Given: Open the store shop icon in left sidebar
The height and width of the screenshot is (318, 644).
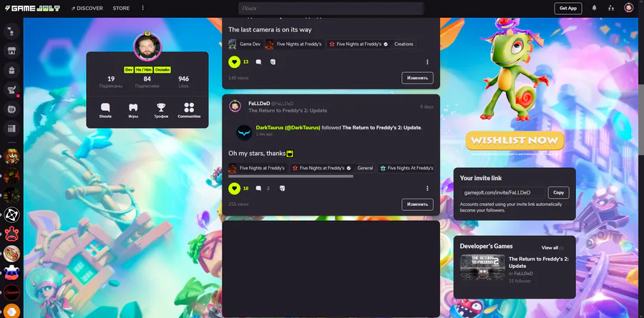Looking at the screenshot, I should pos(12,51).
